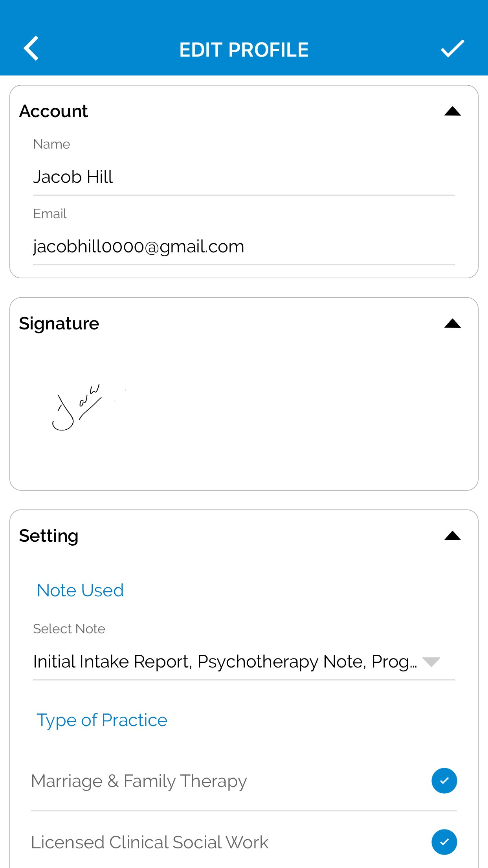
Task: Save profile with the checkmark icon
Action: click(452, 48)
